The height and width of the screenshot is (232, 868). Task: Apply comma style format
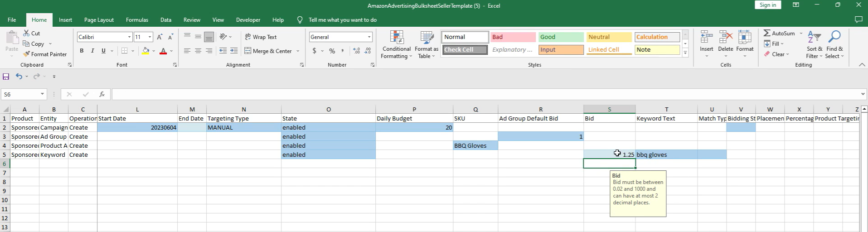point(343,51)
